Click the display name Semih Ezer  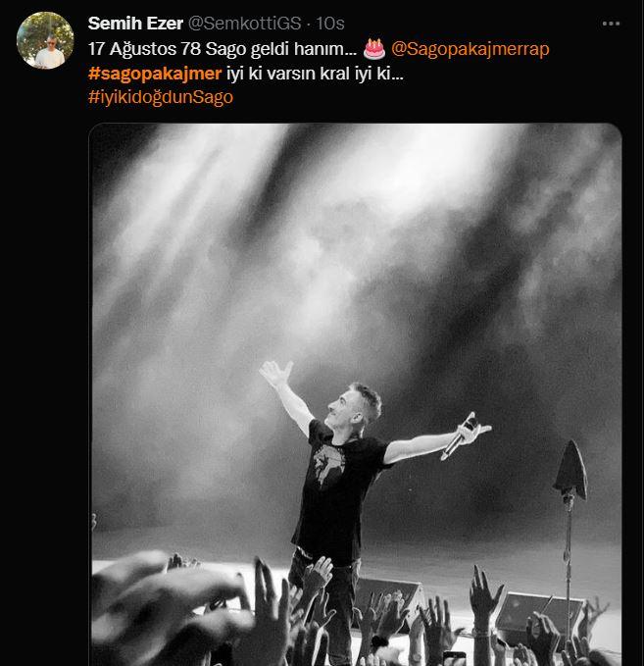[x=135, y=24]
